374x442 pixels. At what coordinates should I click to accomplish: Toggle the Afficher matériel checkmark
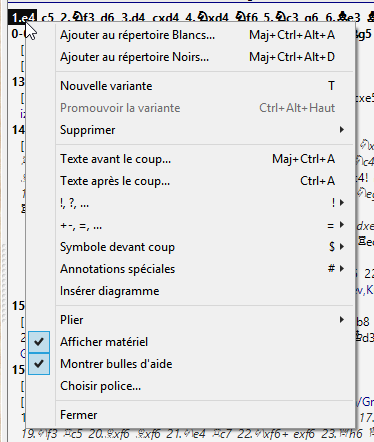[39, 342]
